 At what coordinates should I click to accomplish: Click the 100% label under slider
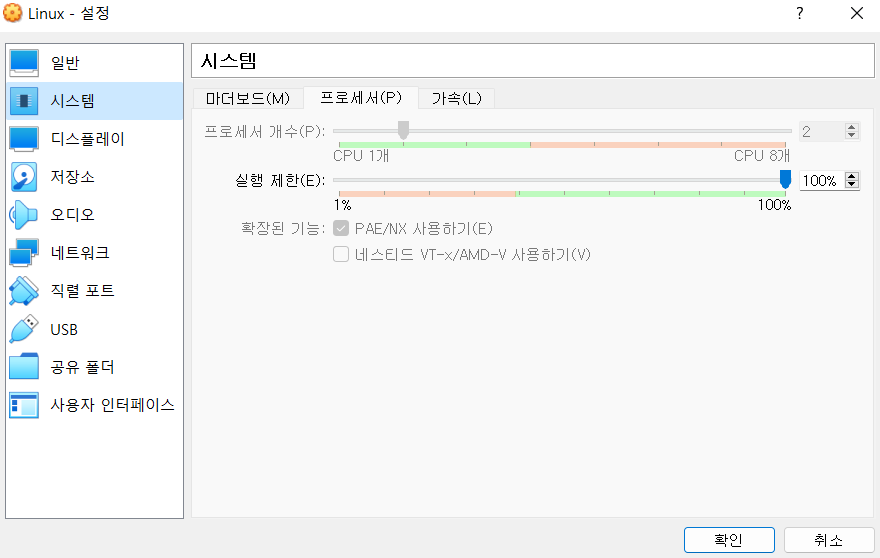tap(774, 205)
